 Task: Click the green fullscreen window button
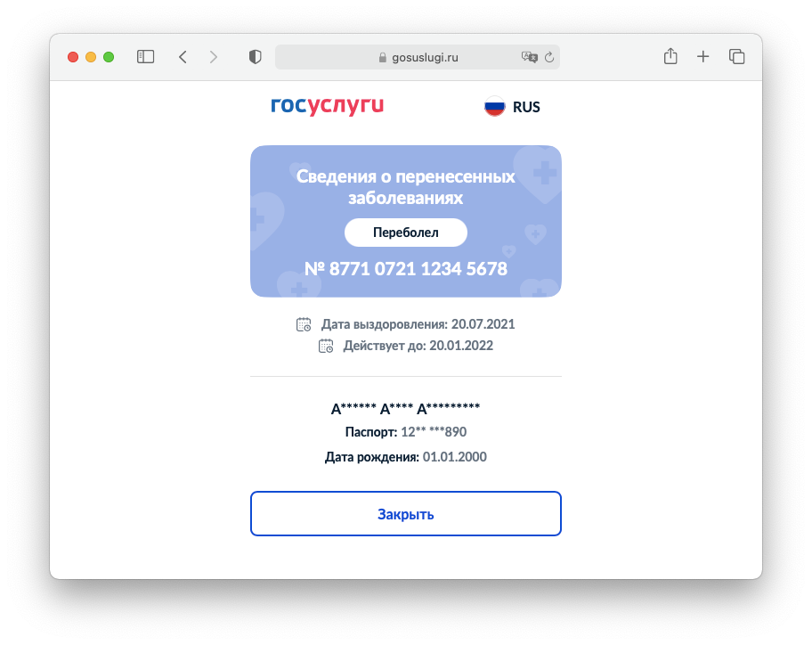109,57
